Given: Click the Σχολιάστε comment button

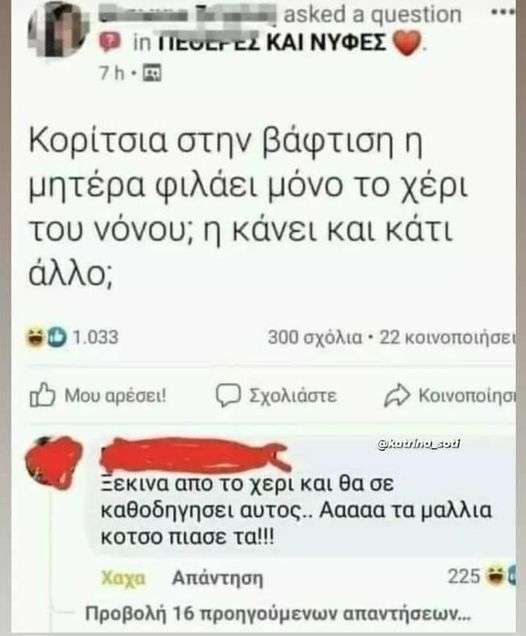Looking at the screenshot, I should pos(276,395).
